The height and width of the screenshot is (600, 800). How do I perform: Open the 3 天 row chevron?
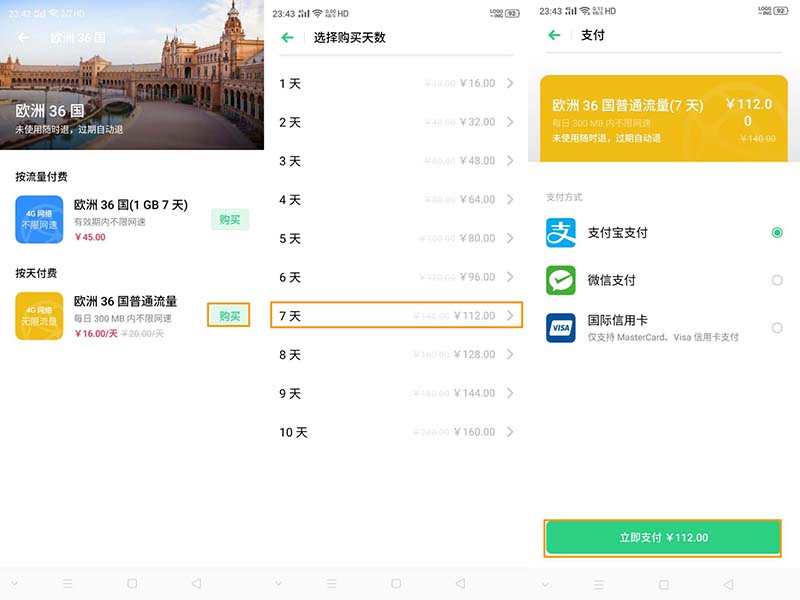tap(510, 161)
